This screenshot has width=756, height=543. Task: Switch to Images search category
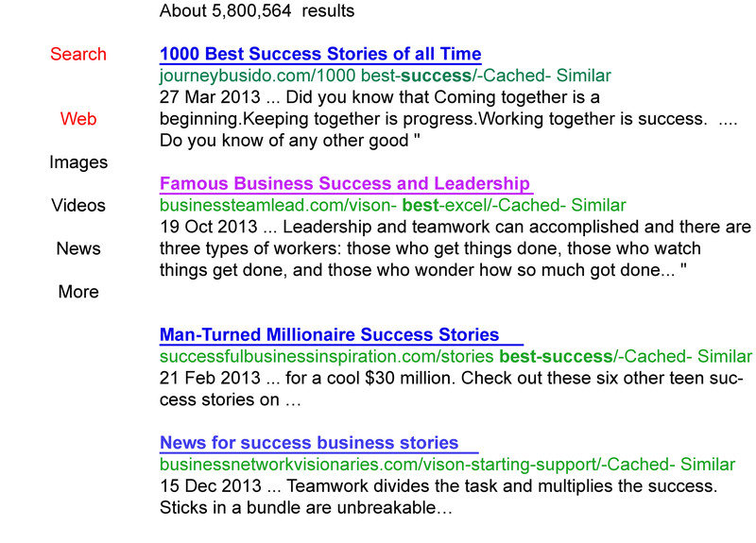click(x=78, y=162)
